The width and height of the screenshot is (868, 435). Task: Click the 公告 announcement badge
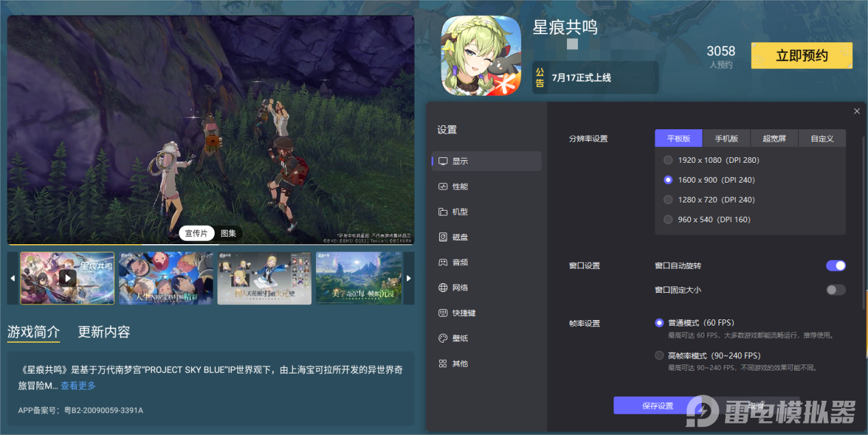[x=540, y=77]
